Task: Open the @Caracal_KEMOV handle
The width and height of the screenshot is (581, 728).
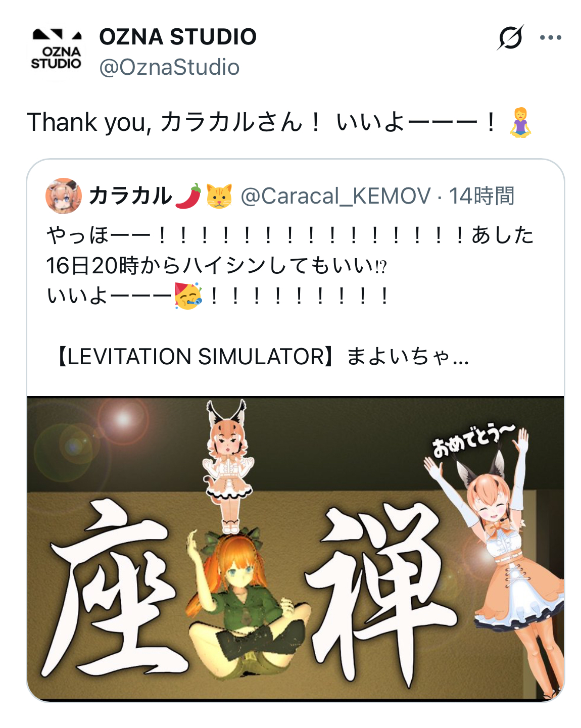Action: pos(335,196)
